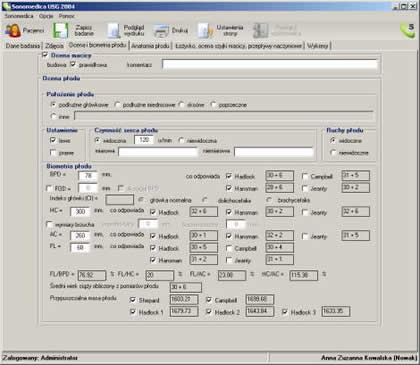The height and width of the screenshot is (365, 420).
Task: Open the Ustawienia strony page setup icon
Action: point(205,30)
